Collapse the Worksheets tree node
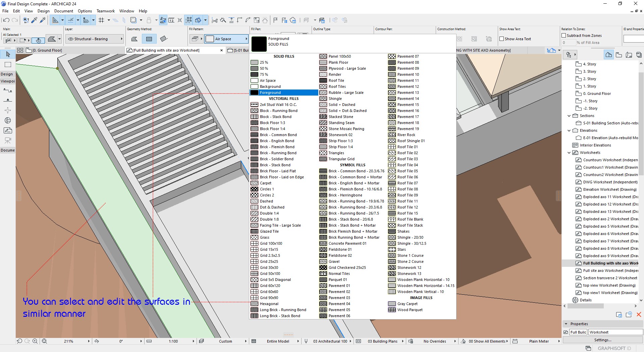Screen dimensions: 644x352 569,153
